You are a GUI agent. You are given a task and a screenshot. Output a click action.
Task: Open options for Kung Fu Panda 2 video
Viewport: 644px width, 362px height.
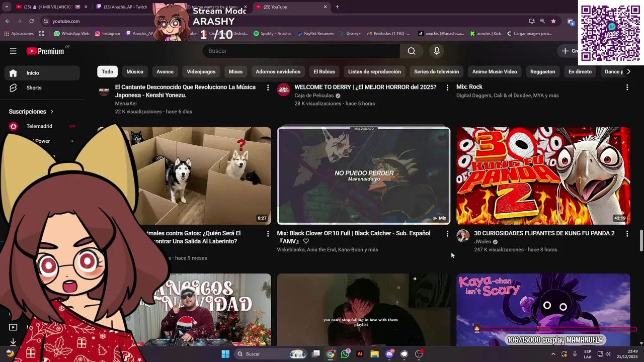click(627, 234)
